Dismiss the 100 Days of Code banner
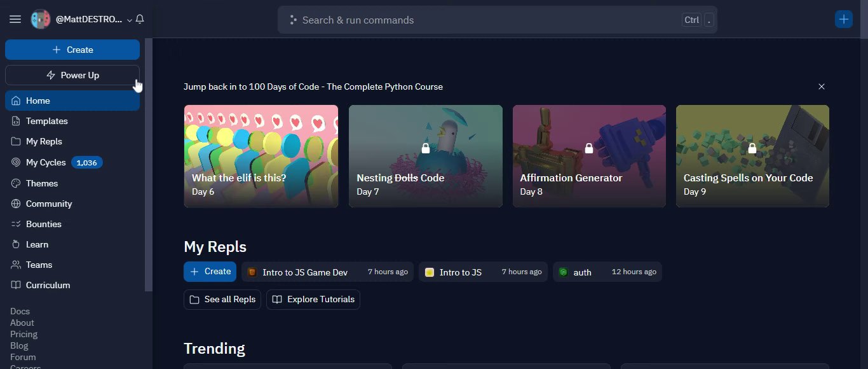 [x=822, y=87]
